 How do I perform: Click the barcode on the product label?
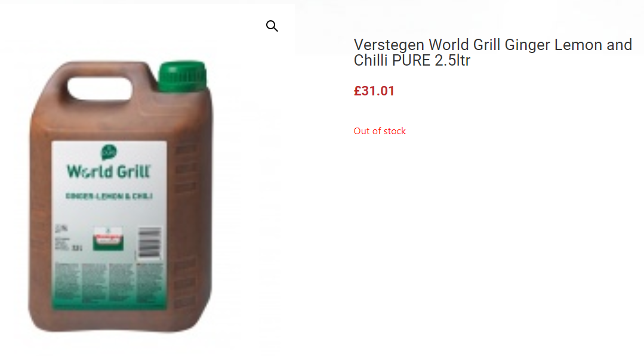149,243
